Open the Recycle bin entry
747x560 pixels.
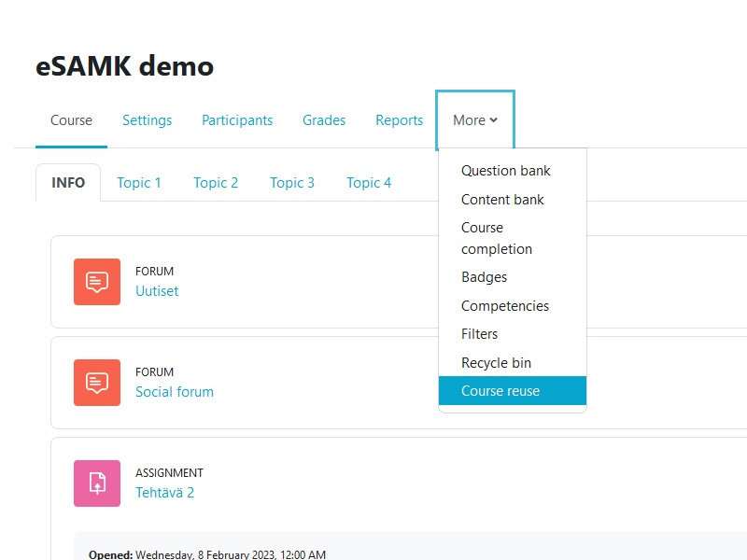coord(512,363)
